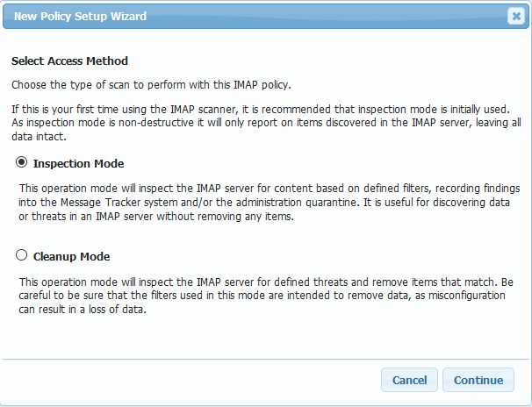Close the New Policy Setup Wizard dialog

coord(515,16)
